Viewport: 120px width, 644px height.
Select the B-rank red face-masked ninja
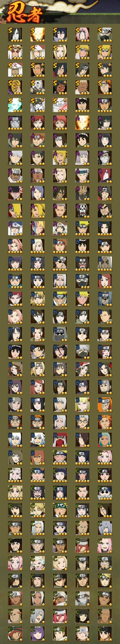(60, 440)
